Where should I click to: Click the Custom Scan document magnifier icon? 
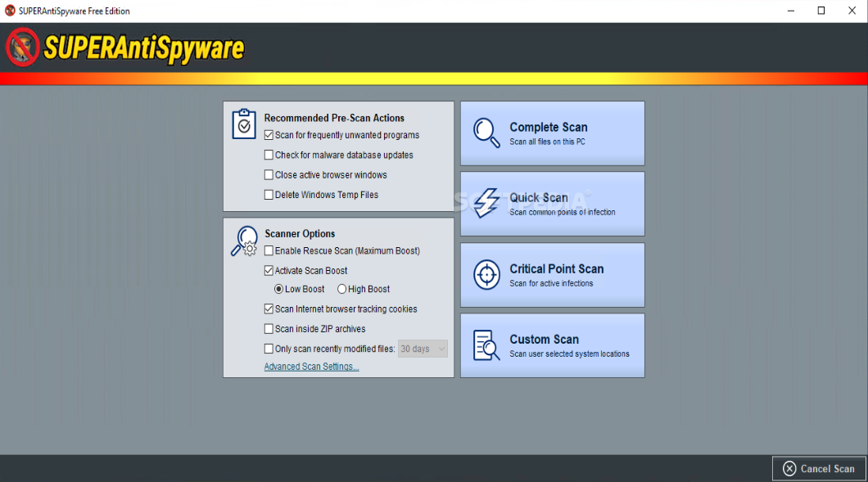(486, 345)
